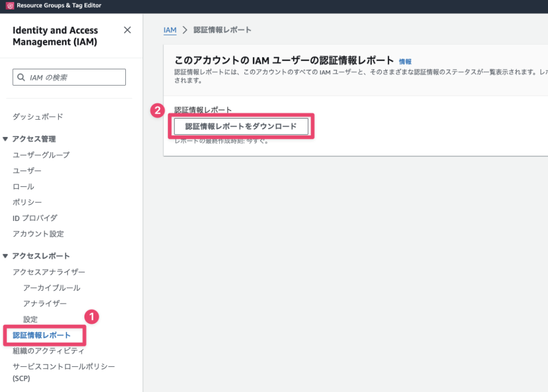Click the search magnifier in IAM search box

21,77
